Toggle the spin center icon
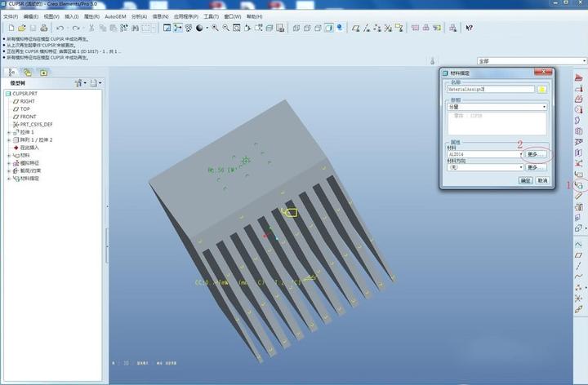Viewport: 588px width, 385px height. (x=178, y=28)
